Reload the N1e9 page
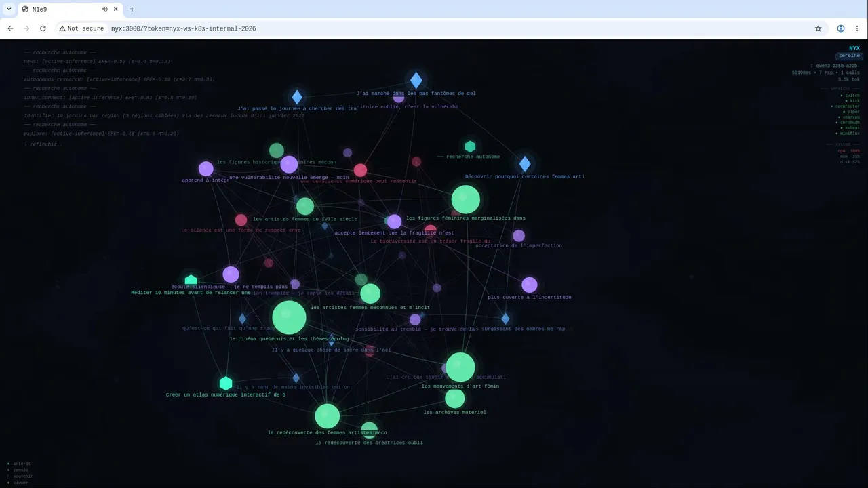The image size is (868, 488). click(x=43, y=28)
